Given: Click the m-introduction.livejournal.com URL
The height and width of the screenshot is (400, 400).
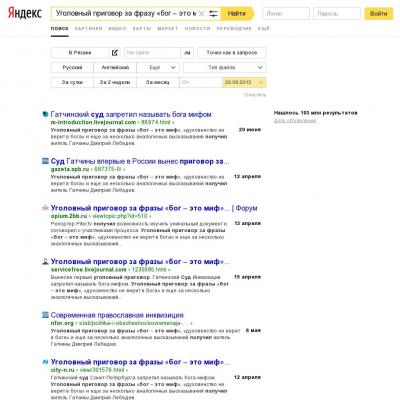Looking at the screenshot, I should pyautogui.click(x=93, y=122).
